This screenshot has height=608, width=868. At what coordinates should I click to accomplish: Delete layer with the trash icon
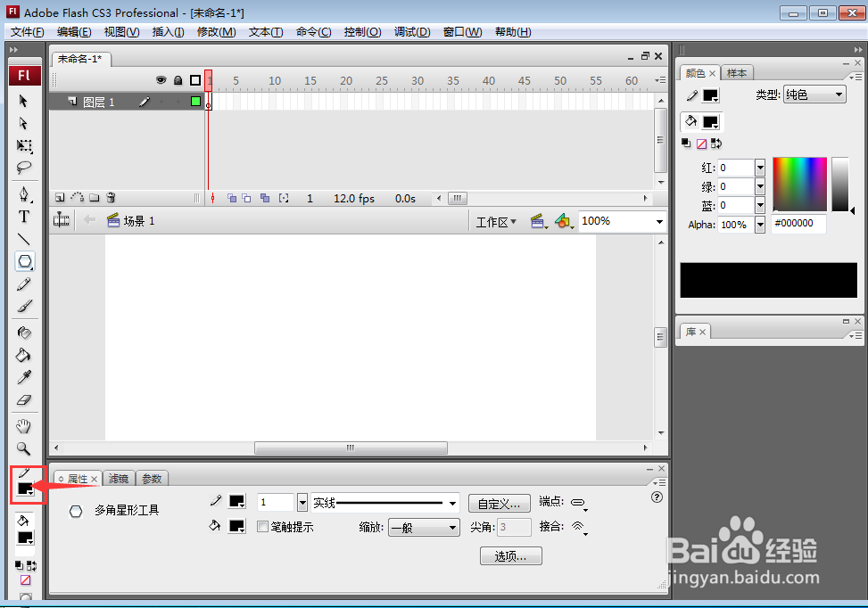click(x=111, y=198)
